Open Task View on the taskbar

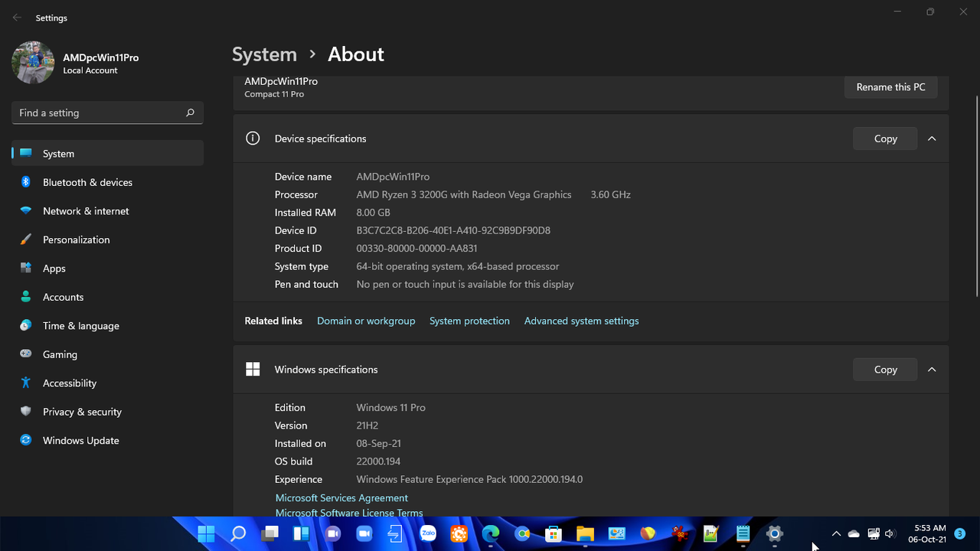point(269,533)
